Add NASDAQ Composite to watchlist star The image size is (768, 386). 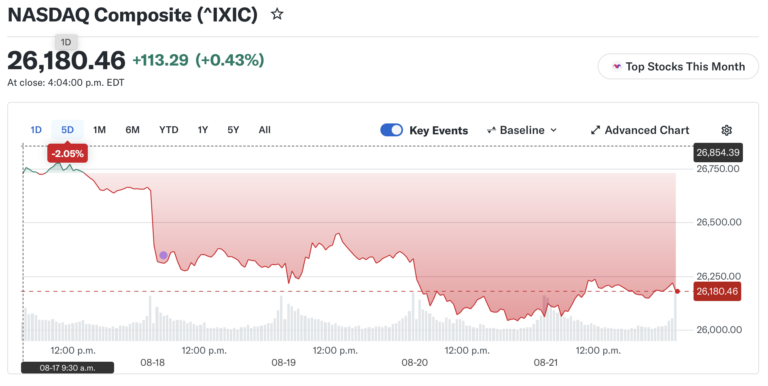point(277,14)
